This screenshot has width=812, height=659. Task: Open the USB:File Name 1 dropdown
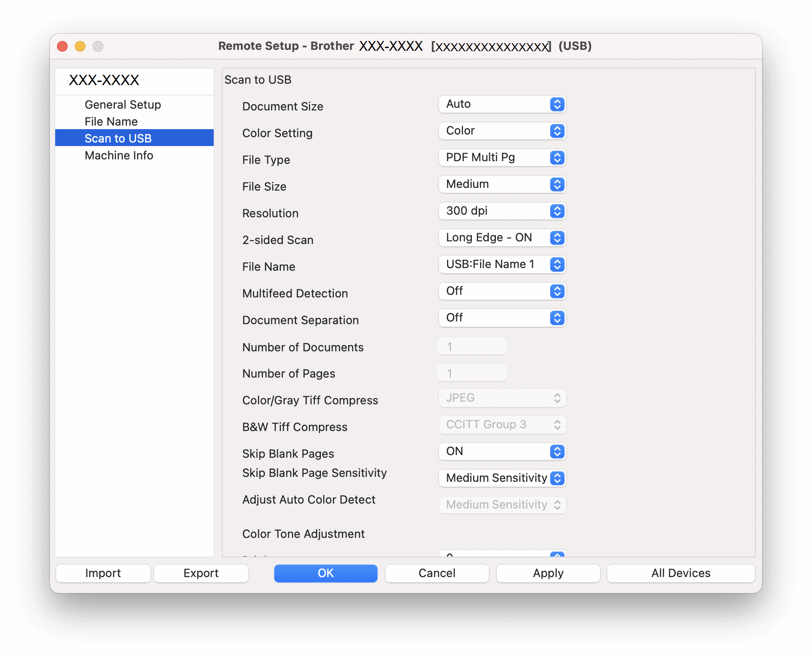click(x=502, y=264)
